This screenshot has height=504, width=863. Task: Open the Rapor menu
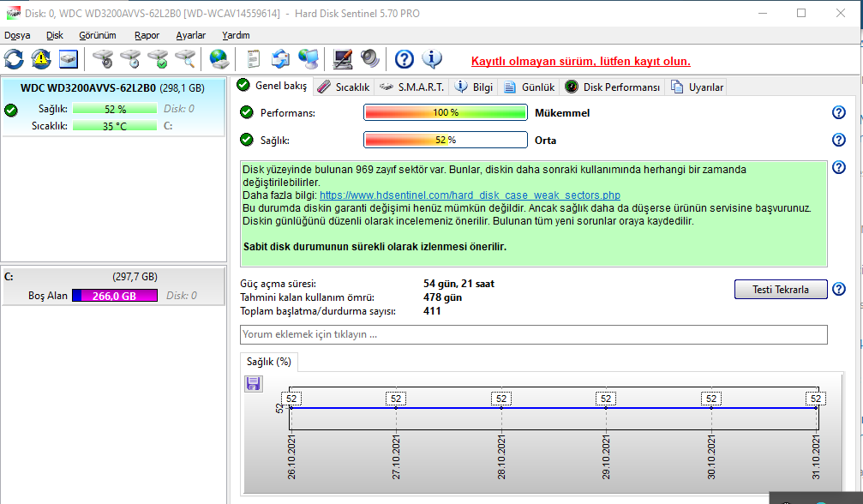click(147, 35)
